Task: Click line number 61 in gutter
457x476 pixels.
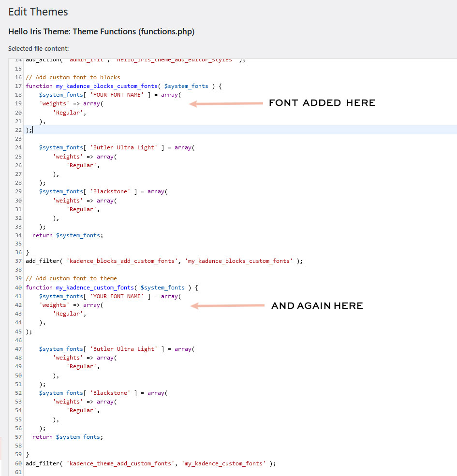Action: point(18,472)
